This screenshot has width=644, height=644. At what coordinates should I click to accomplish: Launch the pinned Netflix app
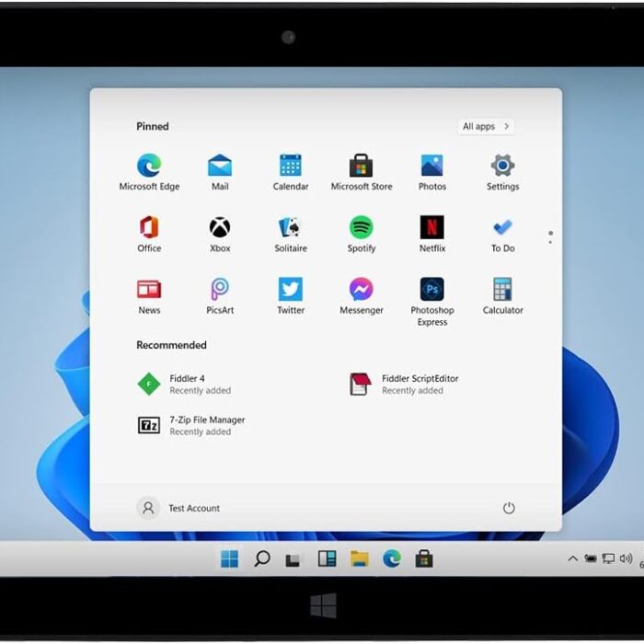(x=432, y=234)
